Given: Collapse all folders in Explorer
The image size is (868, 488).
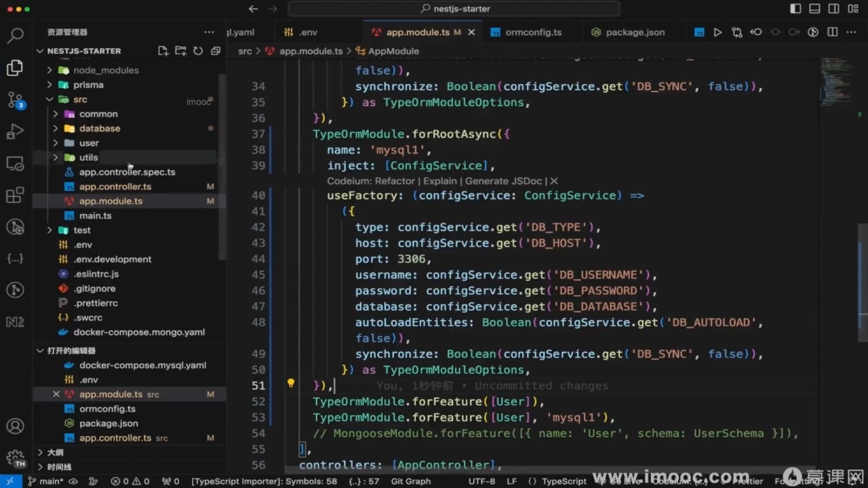Looking at the screenshot, I should tap(216, 51).
